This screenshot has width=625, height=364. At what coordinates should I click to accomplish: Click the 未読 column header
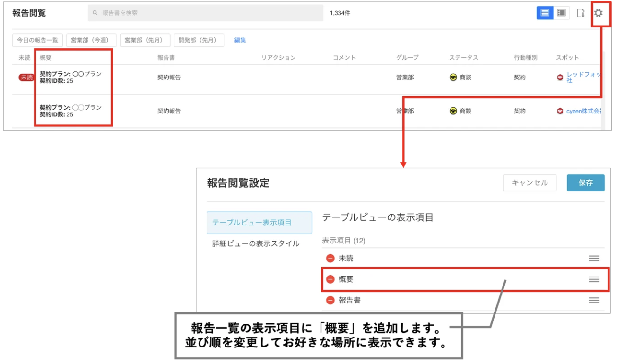click(24, 58)
